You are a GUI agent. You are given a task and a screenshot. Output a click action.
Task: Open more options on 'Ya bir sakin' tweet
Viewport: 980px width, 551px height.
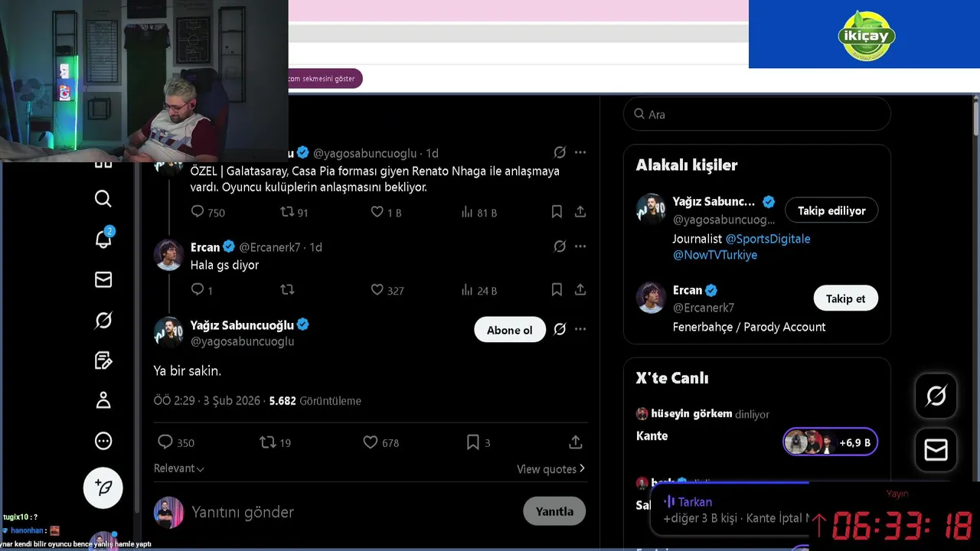[580, 329]
